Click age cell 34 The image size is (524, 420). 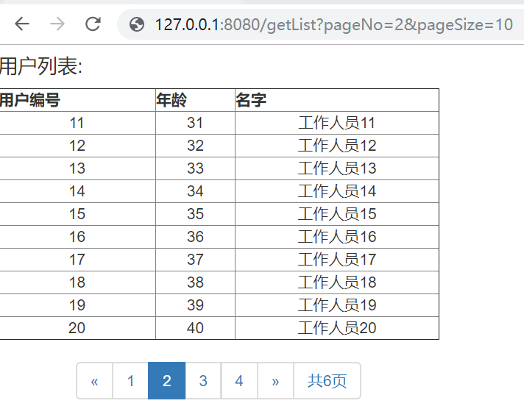195,191
